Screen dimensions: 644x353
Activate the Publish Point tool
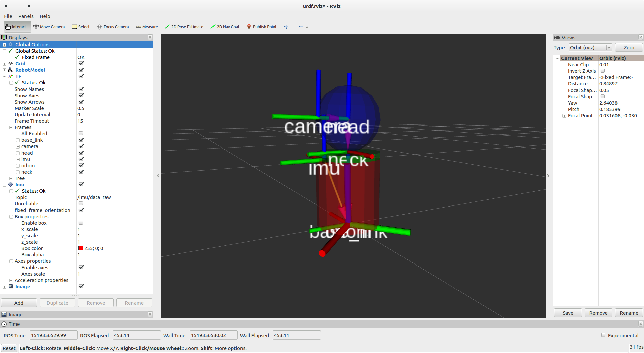[x=262, y=27]
